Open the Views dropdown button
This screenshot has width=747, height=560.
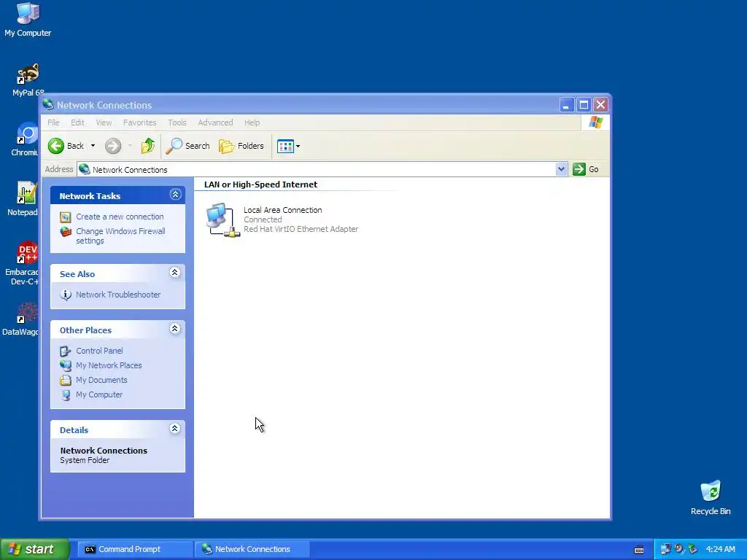point(288,146)
